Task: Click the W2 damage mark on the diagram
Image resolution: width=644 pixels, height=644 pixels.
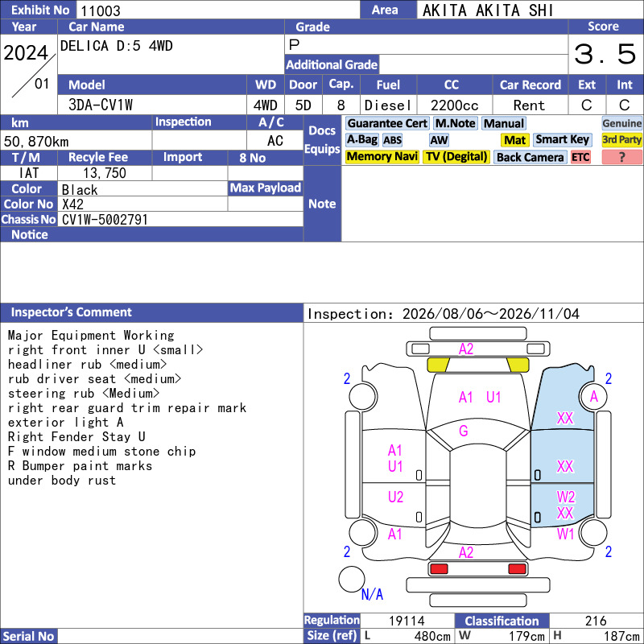Action: (566, 497)
